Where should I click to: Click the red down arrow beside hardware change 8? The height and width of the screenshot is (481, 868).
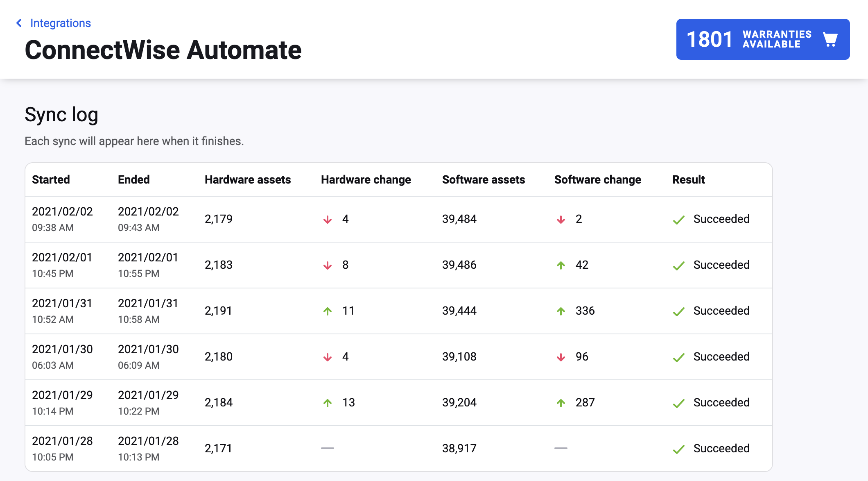[x=328, y=265]
